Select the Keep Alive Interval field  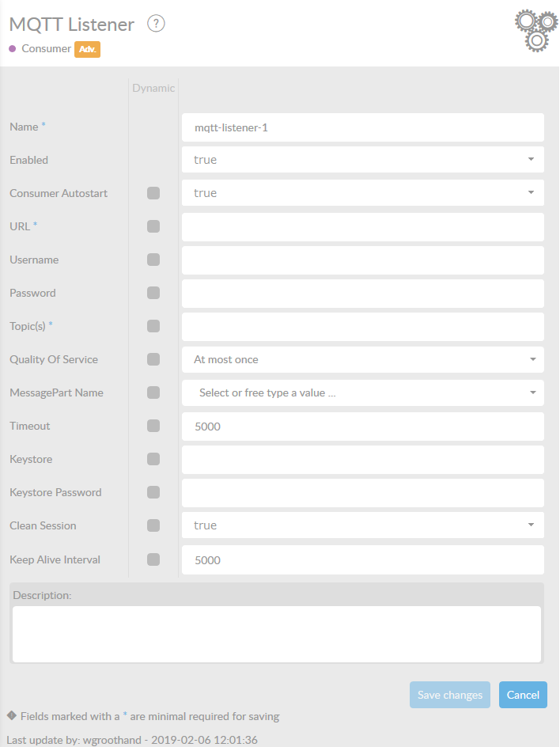coord(362,559)
